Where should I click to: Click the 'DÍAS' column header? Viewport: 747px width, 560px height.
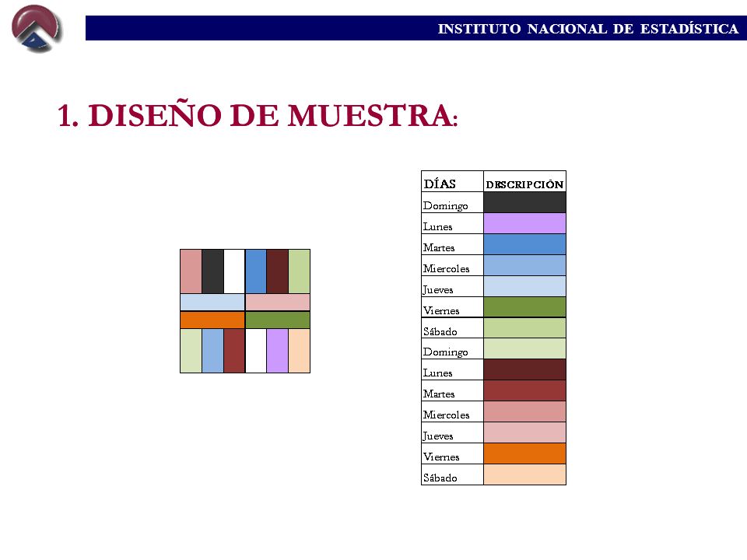440,184
